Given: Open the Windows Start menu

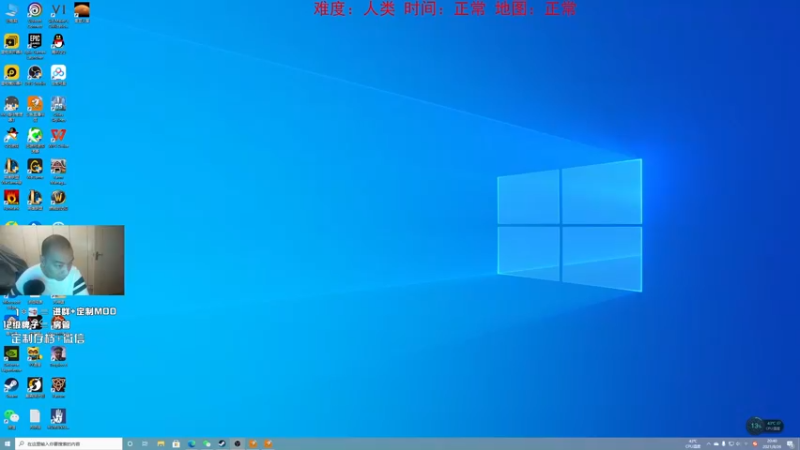Looking at the screenshot, I should coord(7,444).
